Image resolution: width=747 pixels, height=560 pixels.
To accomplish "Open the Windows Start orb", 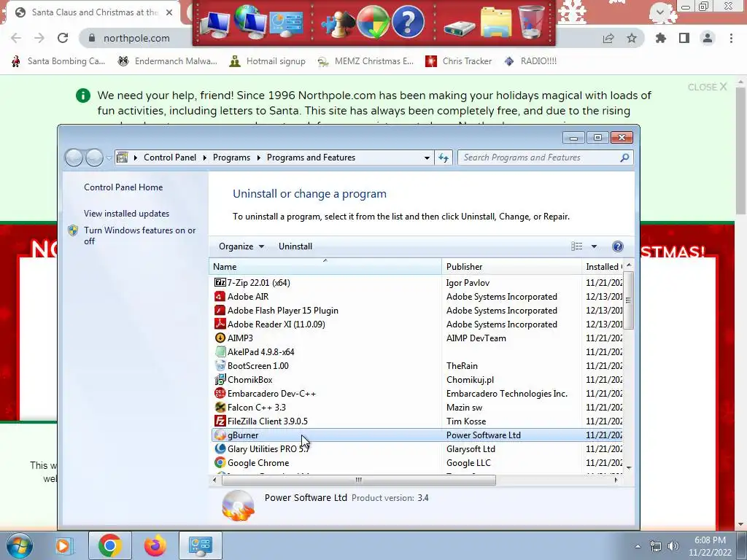I will tap(19, 545).
